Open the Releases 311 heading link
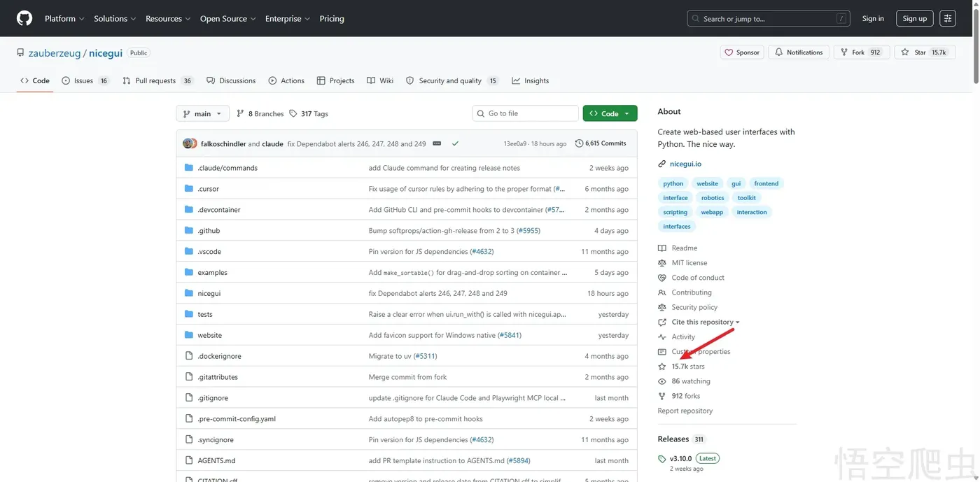Screen dimensions: 980x482 (x=682, y=439)
